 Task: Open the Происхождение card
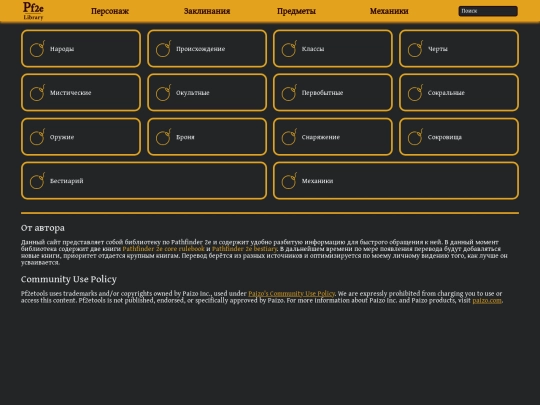click(x=207, y=49)
